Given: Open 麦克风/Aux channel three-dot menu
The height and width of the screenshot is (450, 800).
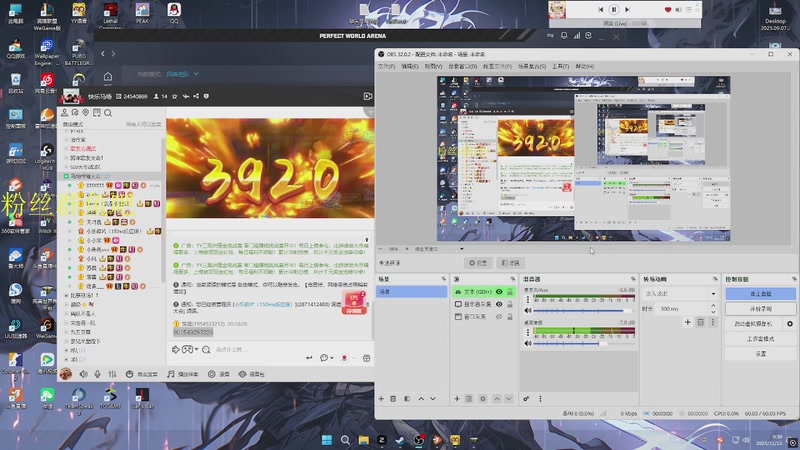Looking at the screenshot, I should (x=528, y=299).
